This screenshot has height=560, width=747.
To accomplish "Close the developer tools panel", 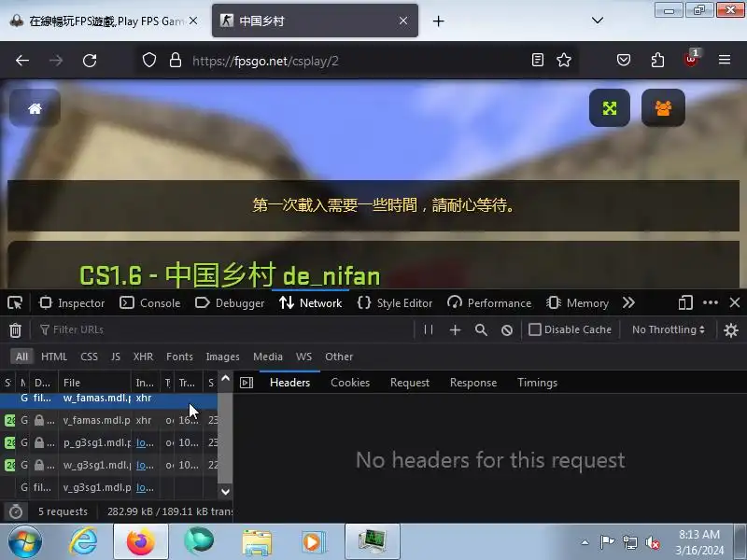I will (x=735, y=302).
